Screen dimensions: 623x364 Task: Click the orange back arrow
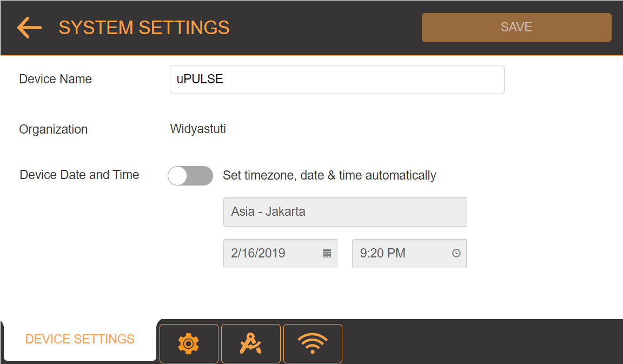tap(29, 28)
